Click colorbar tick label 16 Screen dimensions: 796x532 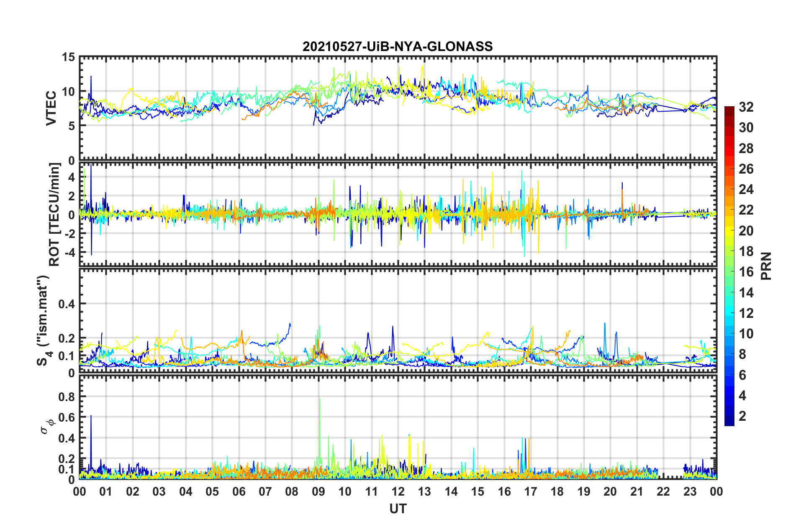tap(746, 272)
